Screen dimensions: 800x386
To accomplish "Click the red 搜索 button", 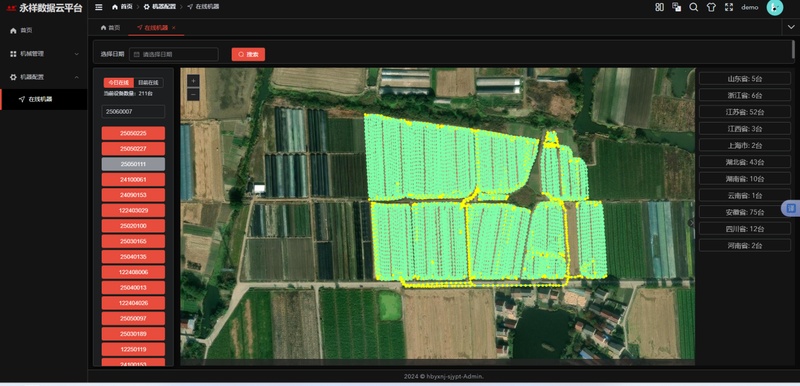I will tap(248, 54).
